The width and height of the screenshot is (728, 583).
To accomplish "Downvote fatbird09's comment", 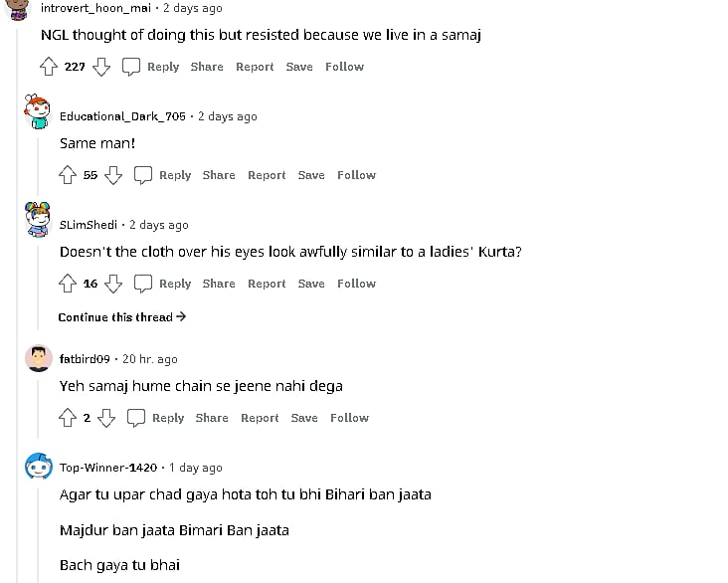I will [x=106, y=418].
